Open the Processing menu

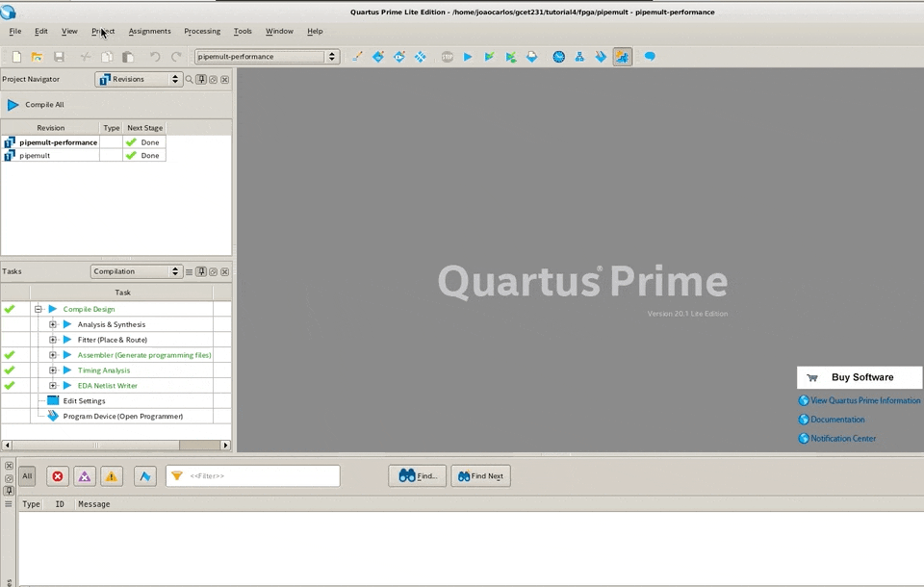(202, 31)
